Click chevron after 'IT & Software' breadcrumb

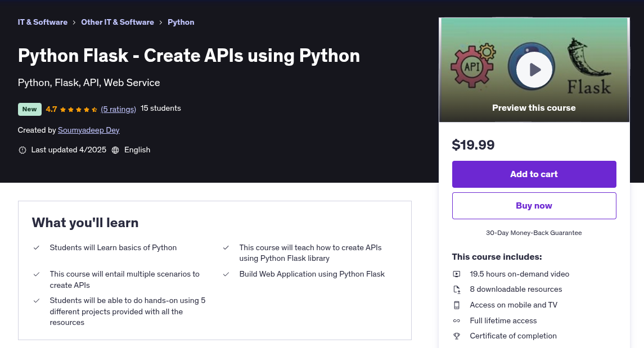click(x=74, y=22)
